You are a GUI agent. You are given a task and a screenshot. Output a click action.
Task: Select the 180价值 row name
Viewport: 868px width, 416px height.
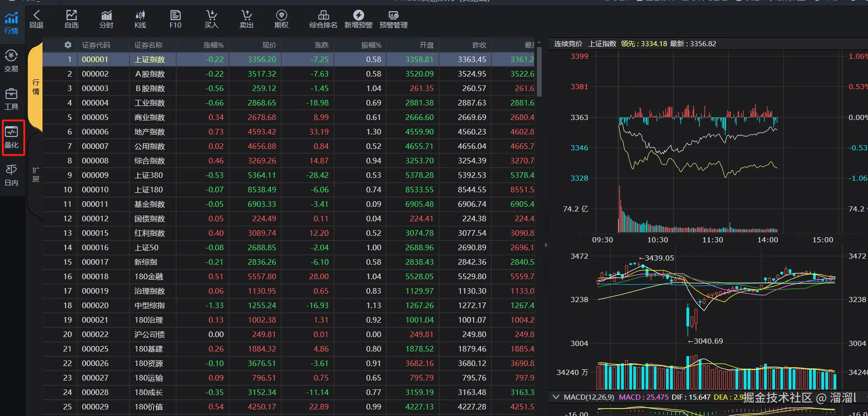(148, 407)
